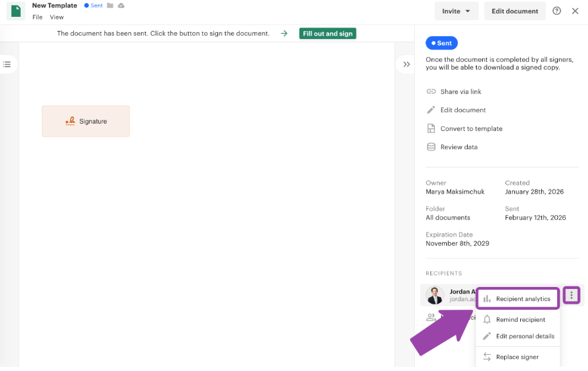This screenshot has width=588, height=371.
Task: Click the sent date February 12th, 2026
Action: point(535,217)
